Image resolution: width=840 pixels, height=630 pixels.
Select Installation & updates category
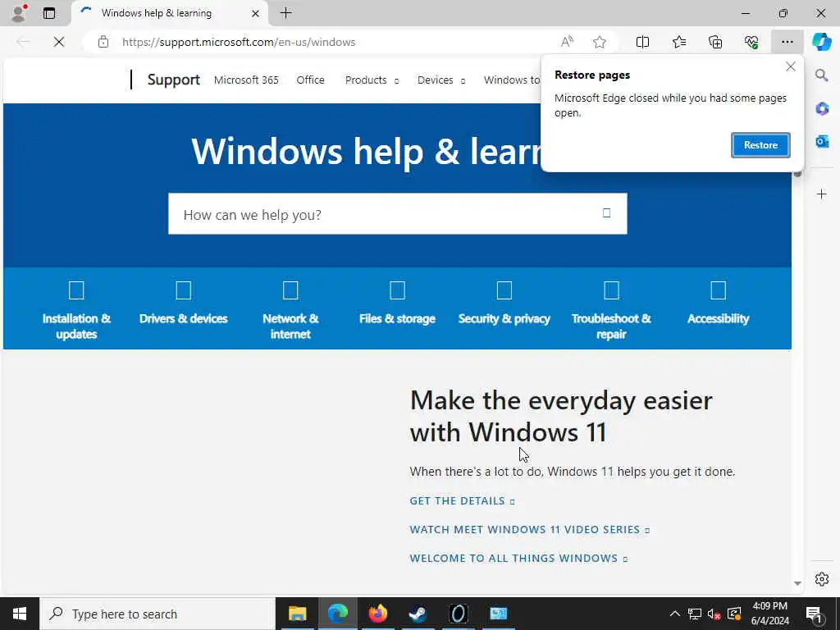pyautogui.click(x=76, y=311)
